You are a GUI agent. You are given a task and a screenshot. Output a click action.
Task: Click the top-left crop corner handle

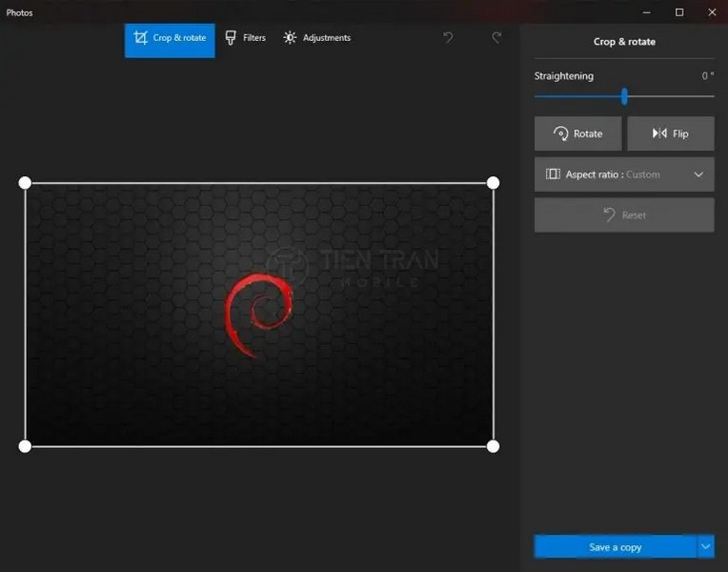[x=26, y=183]
